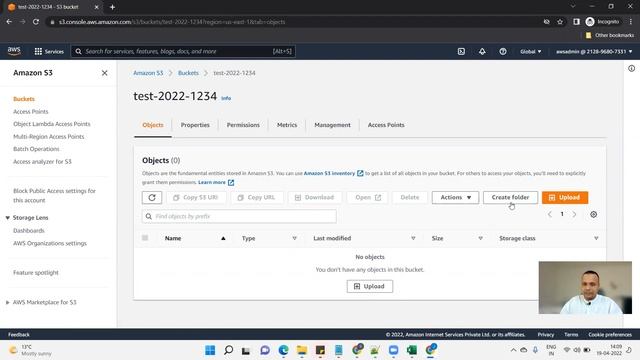This screenshot has width=640, height=360.
Task: Open File Explorer from taskbar
Action: 302,350
